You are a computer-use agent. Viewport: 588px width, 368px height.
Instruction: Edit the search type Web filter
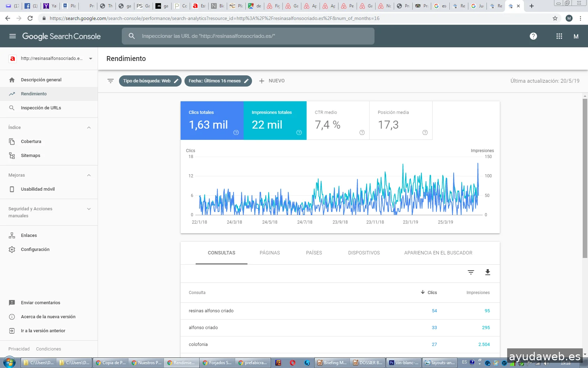point(150,81)
